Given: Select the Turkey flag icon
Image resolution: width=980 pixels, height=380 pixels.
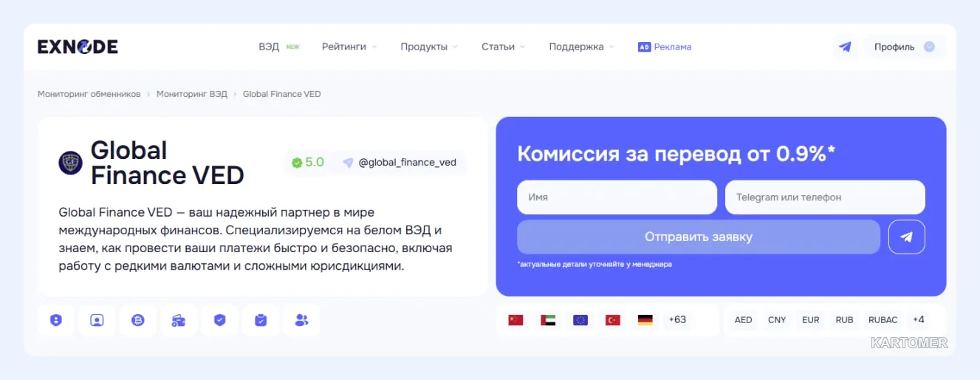Looking at the screenshot, I should coord(613,320).
